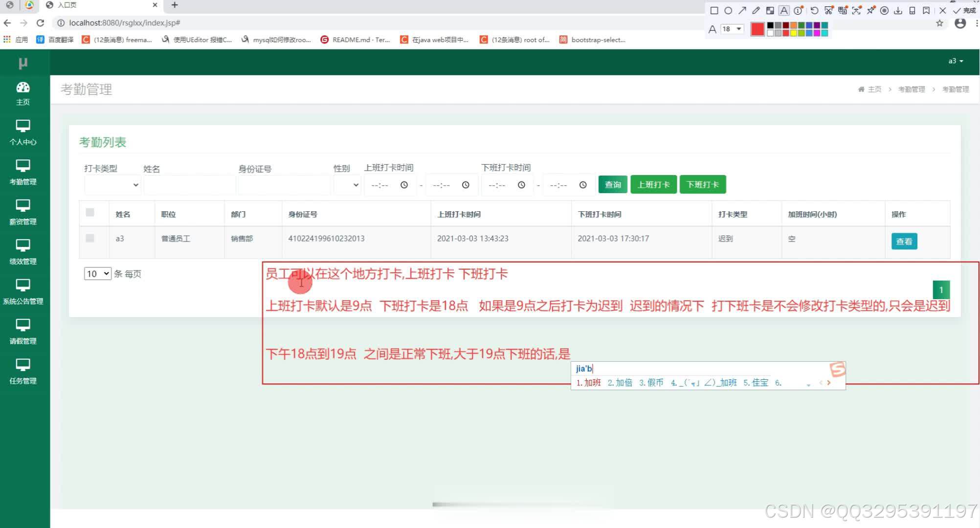The width and height of the screenshot is (980, 528).
Task: Reload the page with the refresh icon
Action: point(41,23)
